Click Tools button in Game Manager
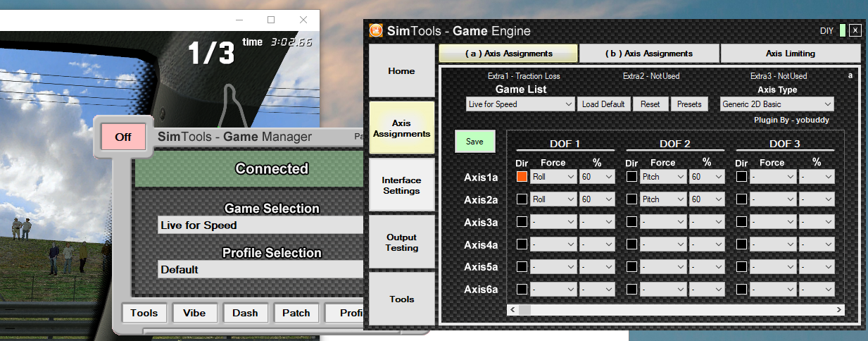The height and width of the screenshot is (341, 868). tap(144, 313)
